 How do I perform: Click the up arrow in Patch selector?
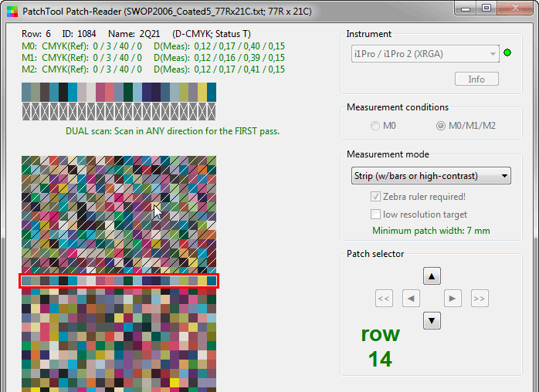point(432,275)
